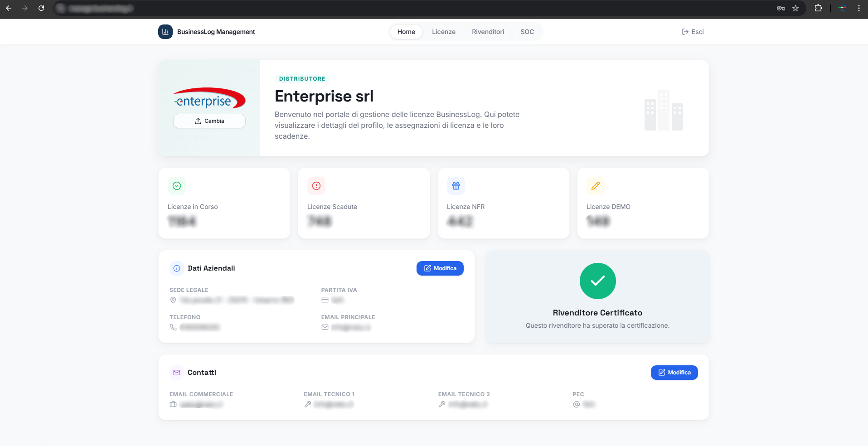Click Esci to log out
Image resolution: width=868 pixels, height=446 pixels.
tap(693, 32)
